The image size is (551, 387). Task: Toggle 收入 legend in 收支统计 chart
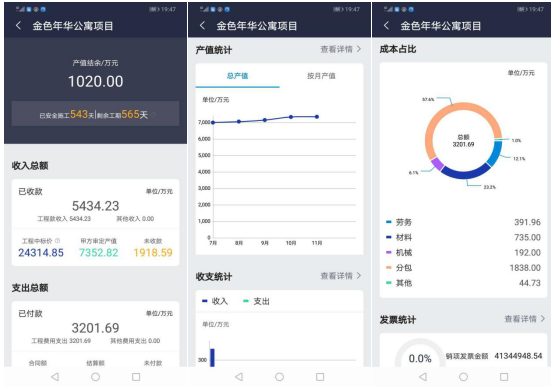(x=215, y=301)
